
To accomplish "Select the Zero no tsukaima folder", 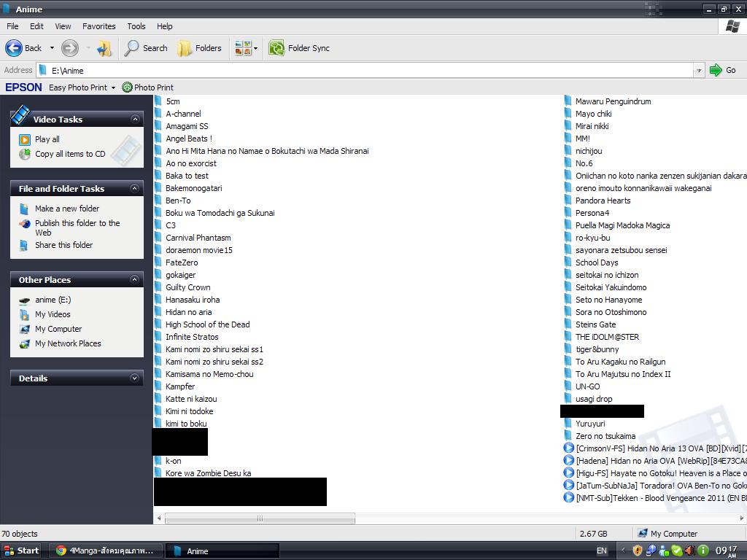I will pos(600,436).
